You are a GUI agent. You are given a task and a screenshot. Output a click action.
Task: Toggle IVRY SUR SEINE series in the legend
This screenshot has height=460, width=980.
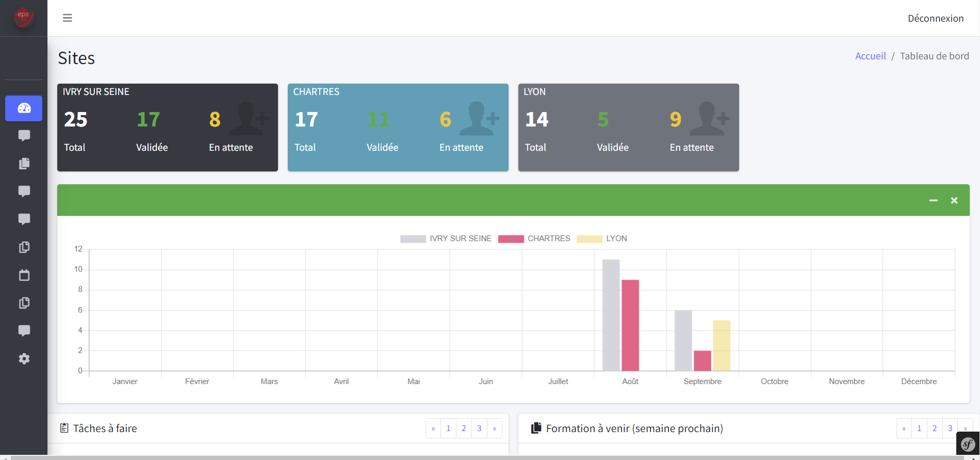click(446, 239)
